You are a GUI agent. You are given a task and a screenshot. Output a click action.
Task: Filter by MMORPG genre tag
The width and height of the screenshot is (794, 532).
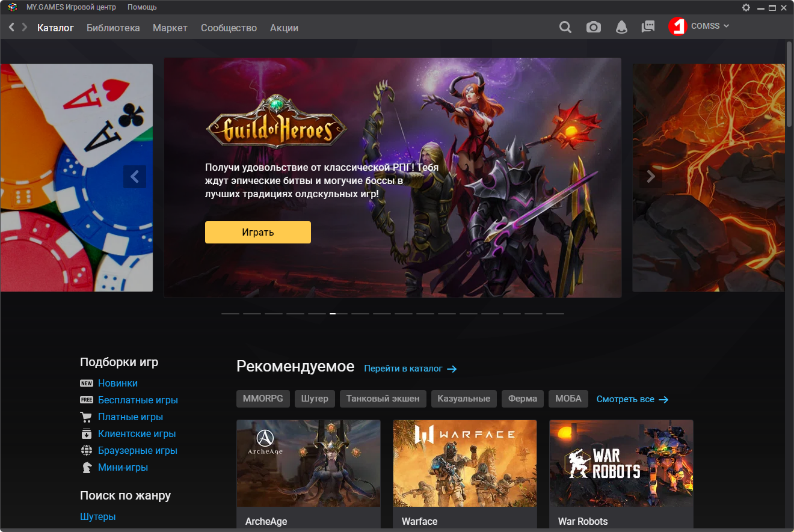263,399
